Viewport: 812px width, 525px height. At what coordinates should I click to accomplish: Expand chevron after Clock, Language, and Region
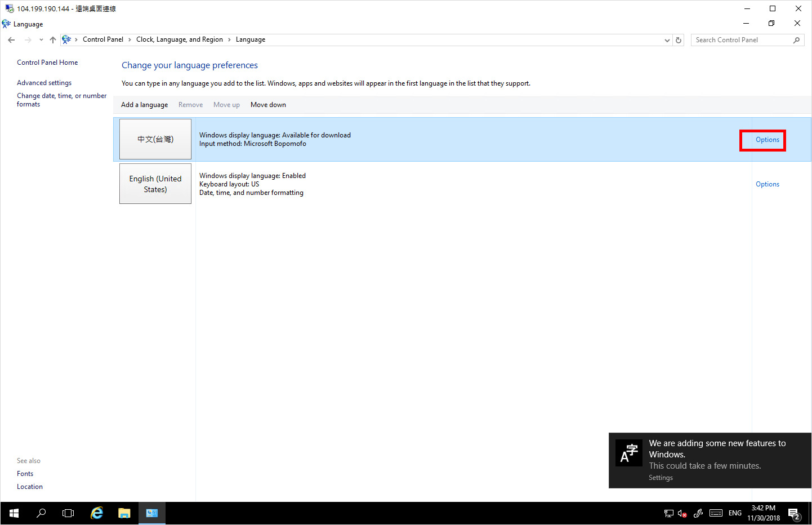pyautogui.click(x=229, y=40)
